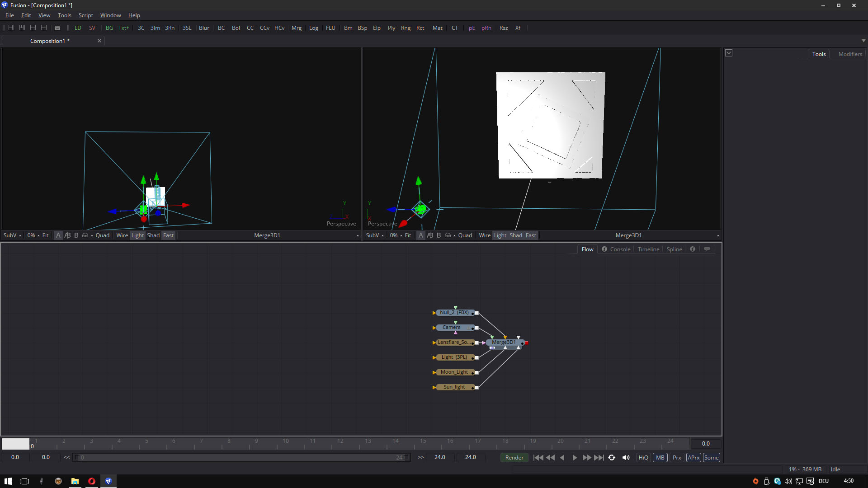Toggle Prx proxy mode
This screenshot has width=868, height=488.
coord(677,458)
